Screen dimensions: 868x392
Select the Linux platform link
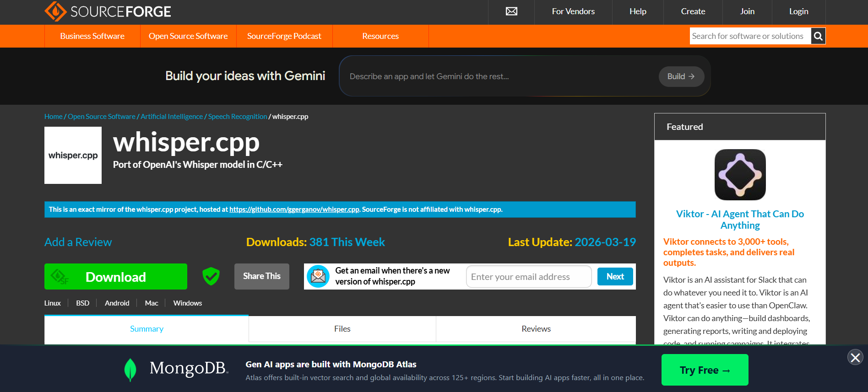pyautogui.click(x=53, y=303)
